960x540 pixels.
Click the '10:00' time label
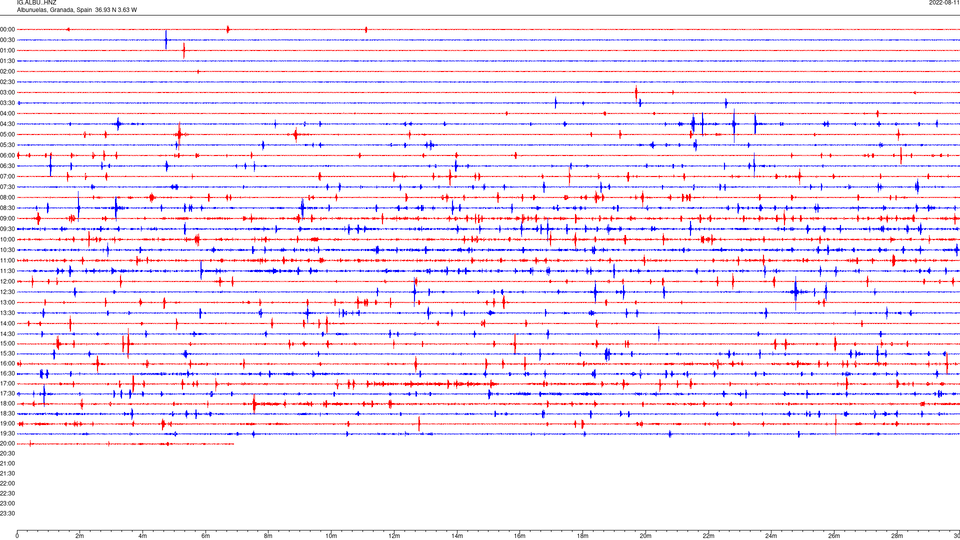click(x=8, y=239)
